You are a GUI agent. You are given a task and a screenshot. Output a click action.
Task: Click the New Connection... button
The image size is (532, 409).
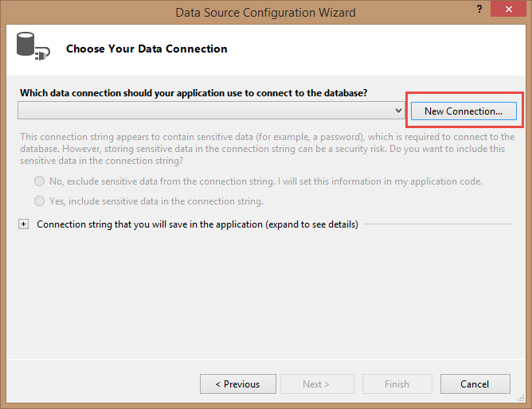[x=464, y=111]
